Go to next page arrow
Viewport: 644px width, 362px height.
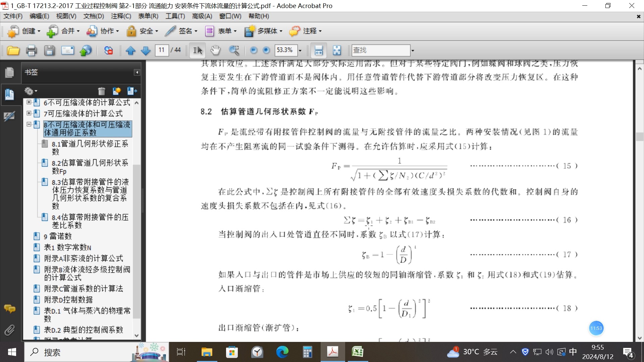[x=146, y=51]
